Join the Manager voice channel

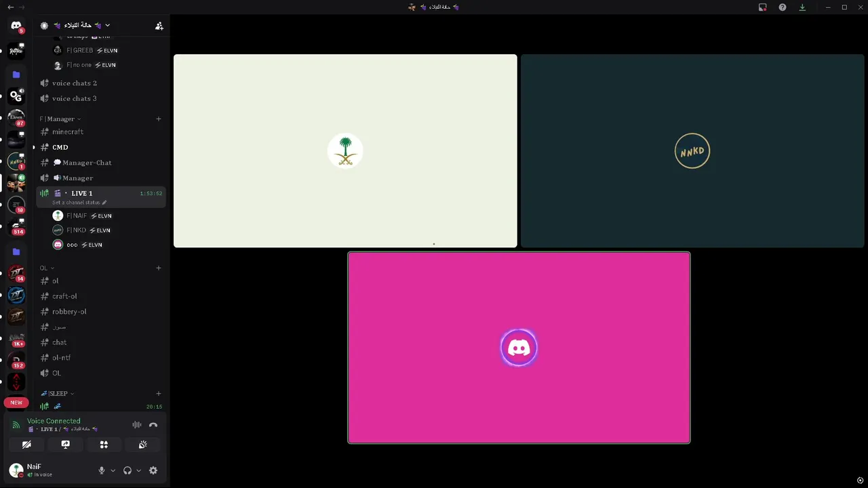click(x=101, y=178)
